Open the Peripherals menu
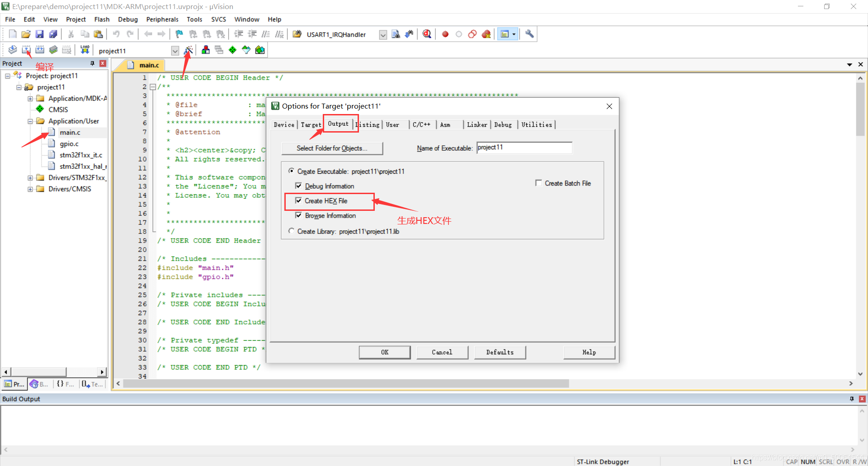 [x=162, y=19]
